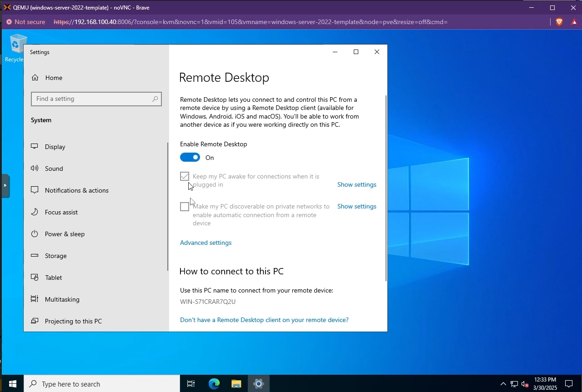Open Tablet settings in the sidebar
The image size is (582, 392).
tap(53, 277)
